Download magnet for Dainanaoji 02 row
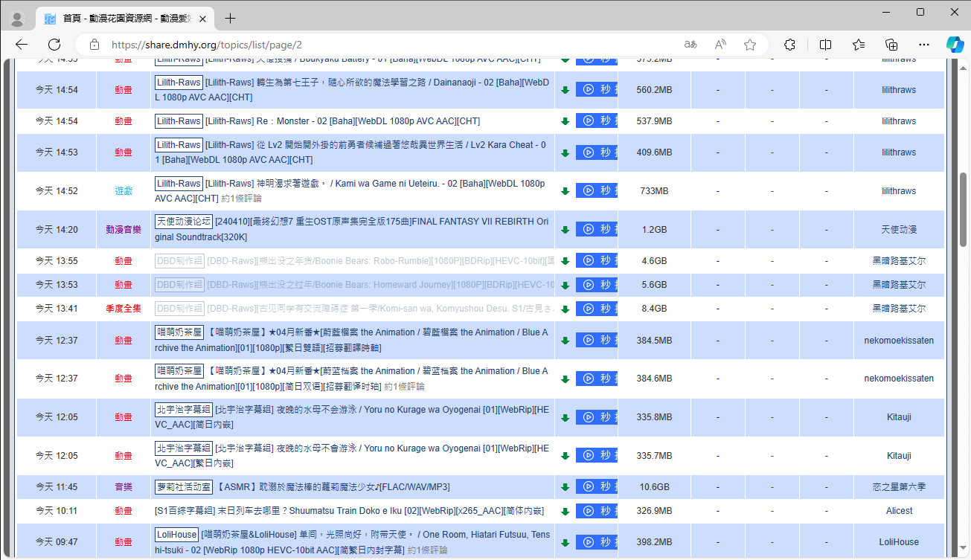 pyautogui.click(x=565, y=90)
